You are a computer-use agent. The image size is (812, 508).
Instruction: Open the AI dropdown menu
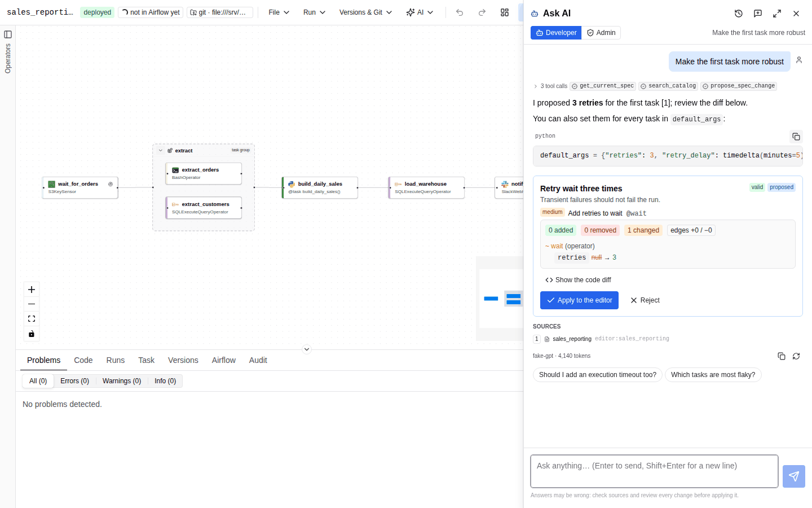[x=420, y=12]
